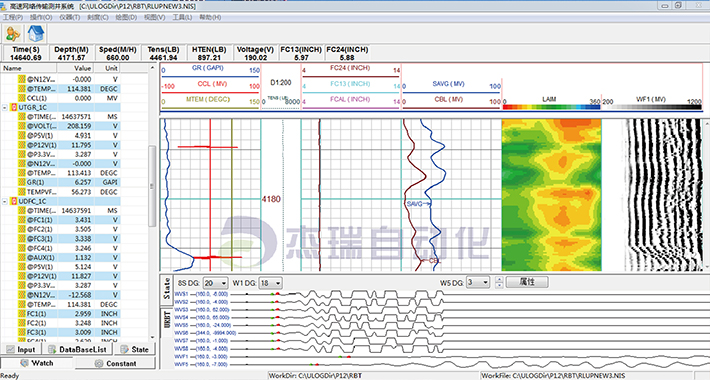The width and height of the screenshot is (710, 380).
Task: Switch to the Watch tab
Action: (x=37, y=363)
